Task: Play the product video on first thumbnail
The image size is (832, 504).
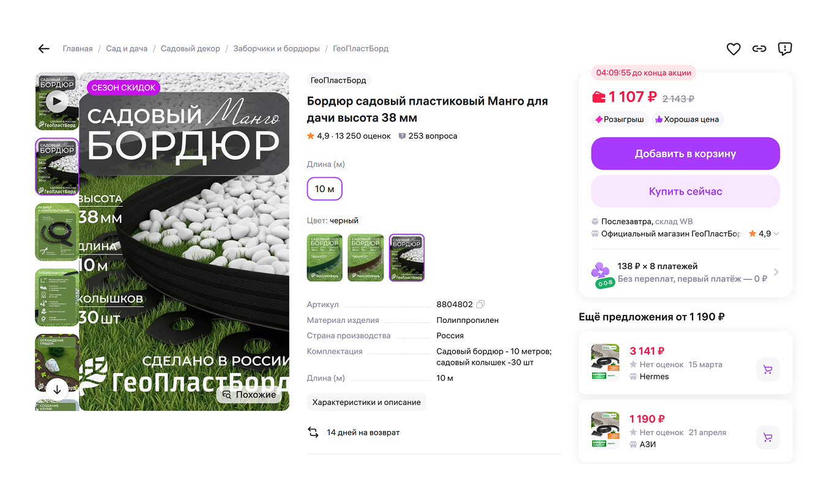Action: point(57,101)
